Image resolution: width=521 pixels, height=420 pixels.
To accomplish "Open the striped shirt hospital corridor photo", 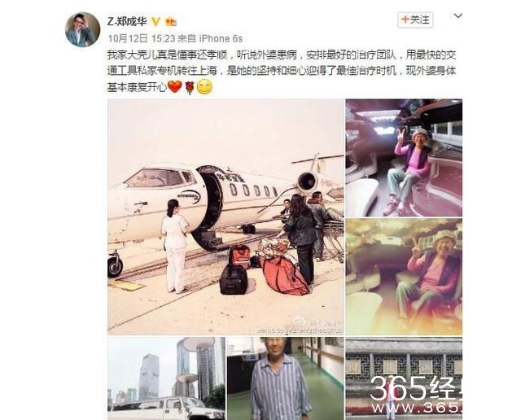I will [x=285, y=378].
